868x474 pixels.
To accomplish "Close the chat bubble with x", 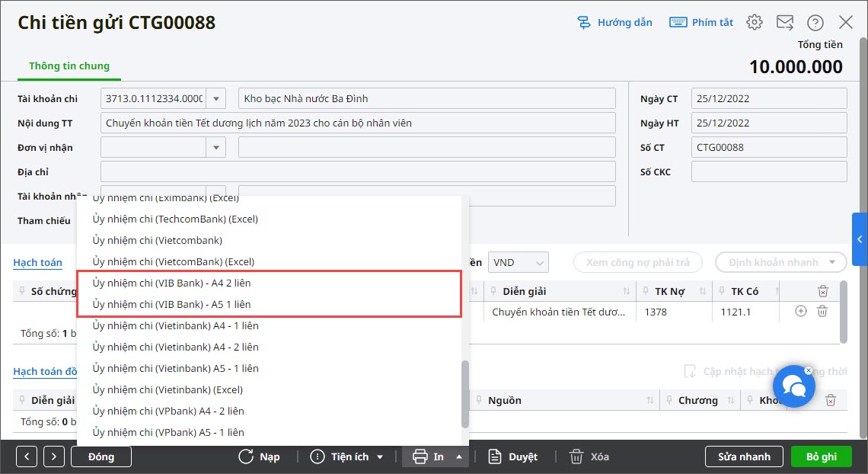I will pos(808,370).
